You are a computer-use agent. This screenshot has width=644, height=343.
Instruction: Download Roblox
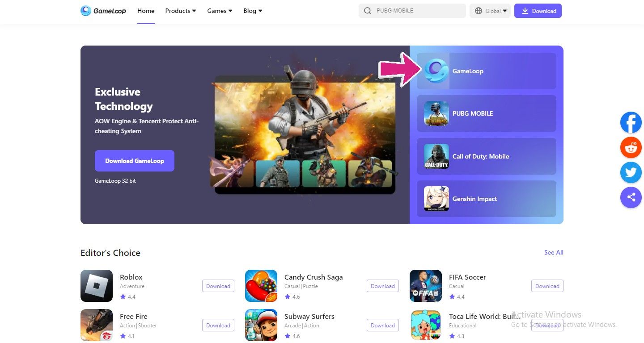point(218,286)
